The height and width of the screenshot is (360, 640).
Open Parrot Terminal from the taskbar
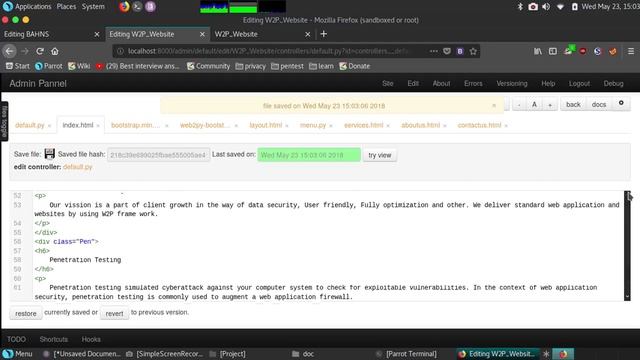[407, 354]
